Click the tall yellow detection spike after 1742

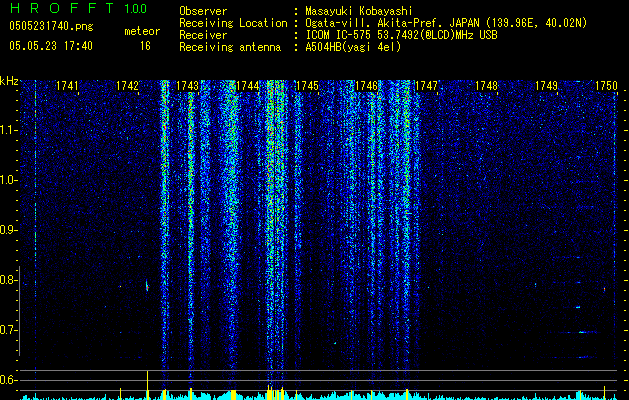(x=148, y=385)
